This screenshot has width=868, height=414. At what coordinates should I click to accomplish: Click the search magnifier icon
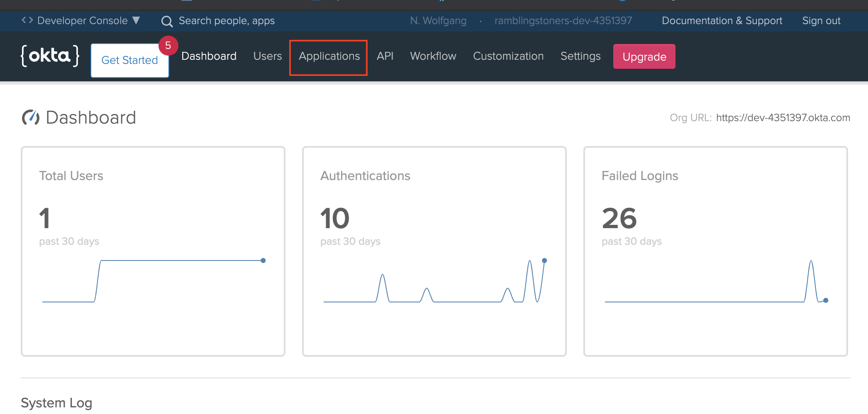tap(167, 21)
